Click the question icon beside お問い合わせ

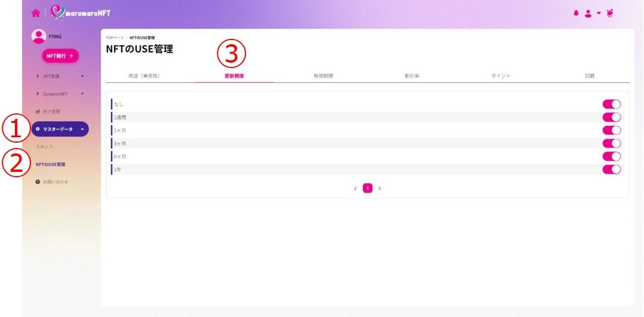tap(38, 181)
